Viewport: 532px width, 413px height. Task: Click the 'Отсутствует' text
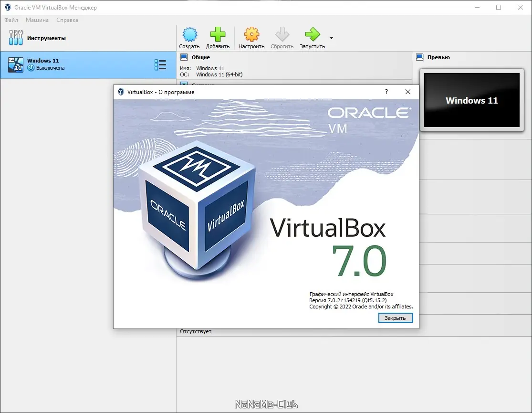point(196,331)
